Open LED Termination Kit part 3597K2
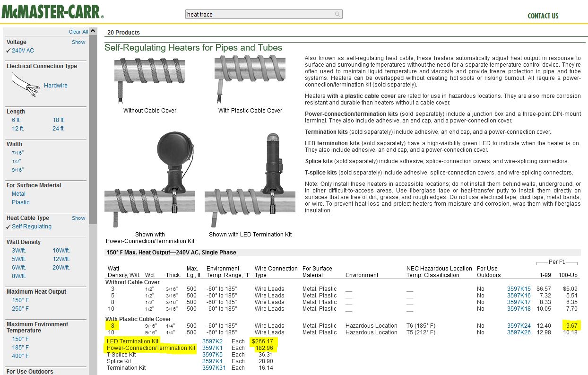Image resolution: width=588 pixels, height=375 pixels. pyautogui.click(x=212, y=341)
